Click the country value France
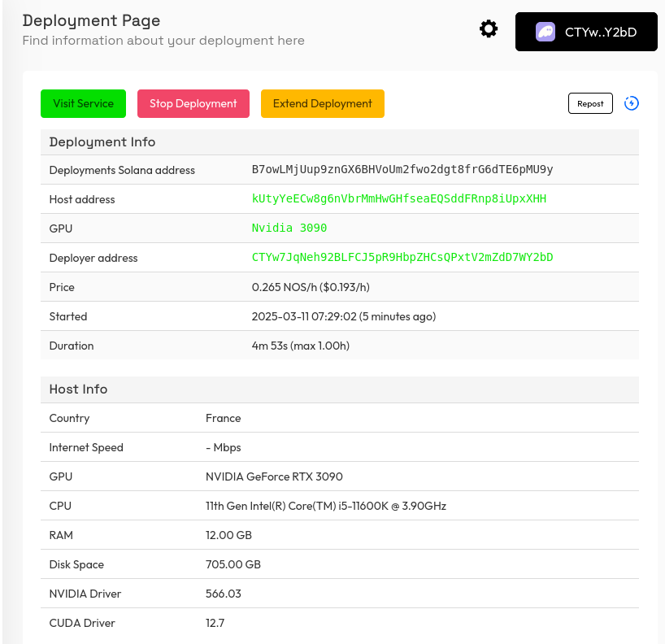The width and height of the screenshot is (665, 644). 223,418
